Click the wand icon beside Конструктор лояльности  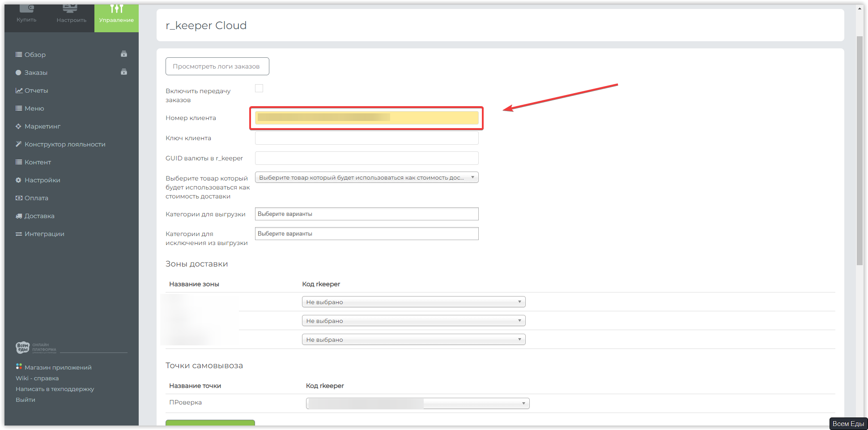[18, 144]
